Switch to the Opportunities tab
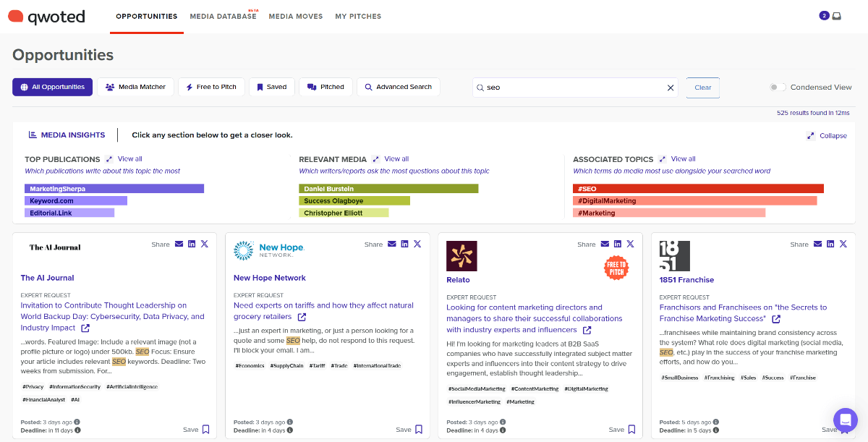Image resolution: width=868 pixels, height=442 pixels. click(147, 16)
